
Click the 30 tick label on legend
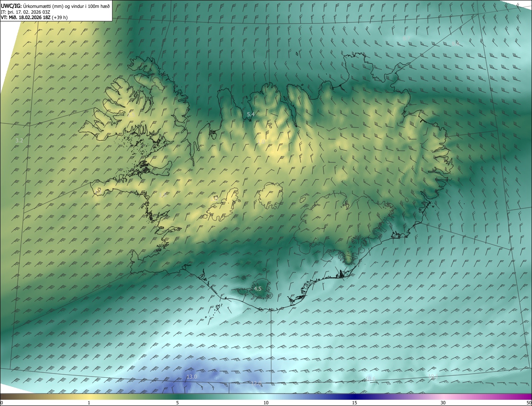(x=443, y=403)
